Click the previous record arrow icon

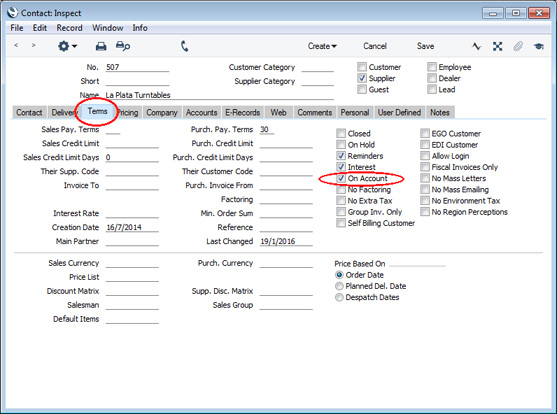(x=16, y=45)
